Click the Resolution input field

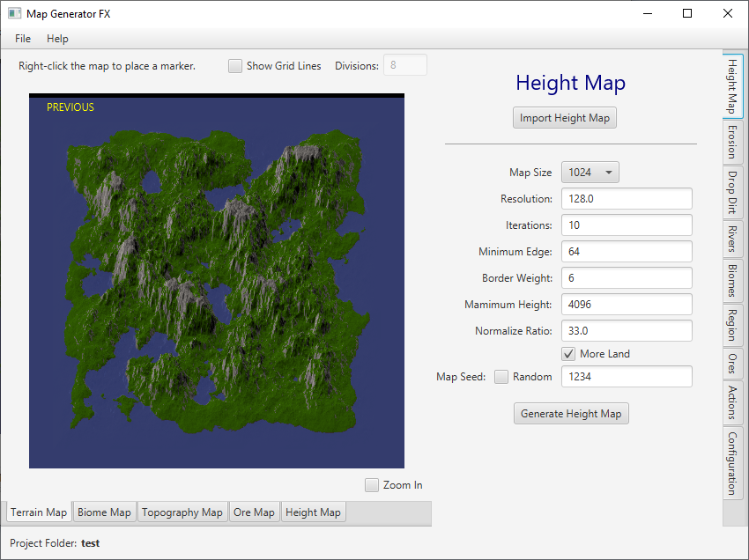[627, 199]
